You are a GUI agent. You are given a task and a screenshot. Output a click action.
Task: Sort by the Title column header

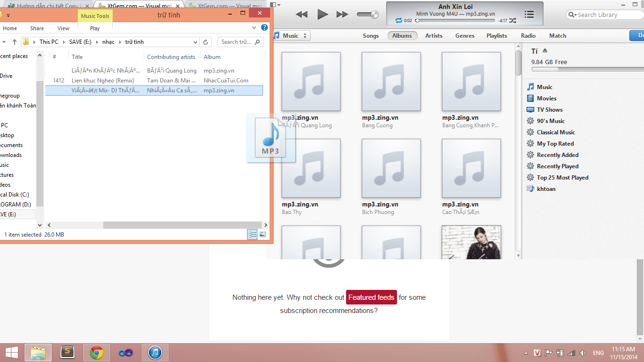click(x=106, y=57)
